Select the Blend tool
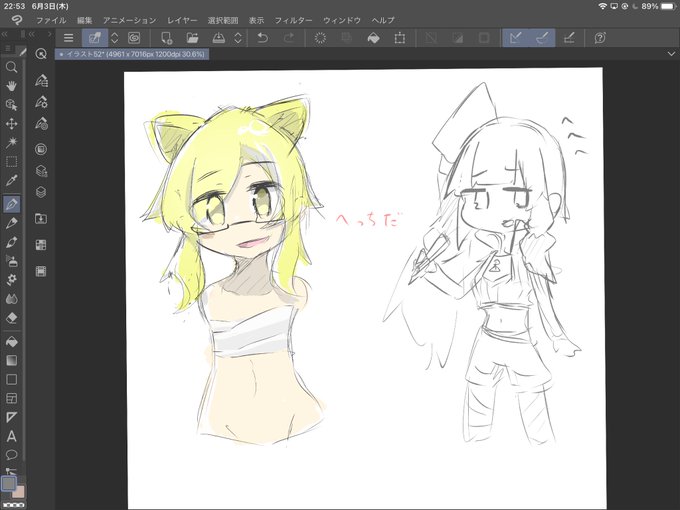This screenshot has height=510, width=680. 12,299
